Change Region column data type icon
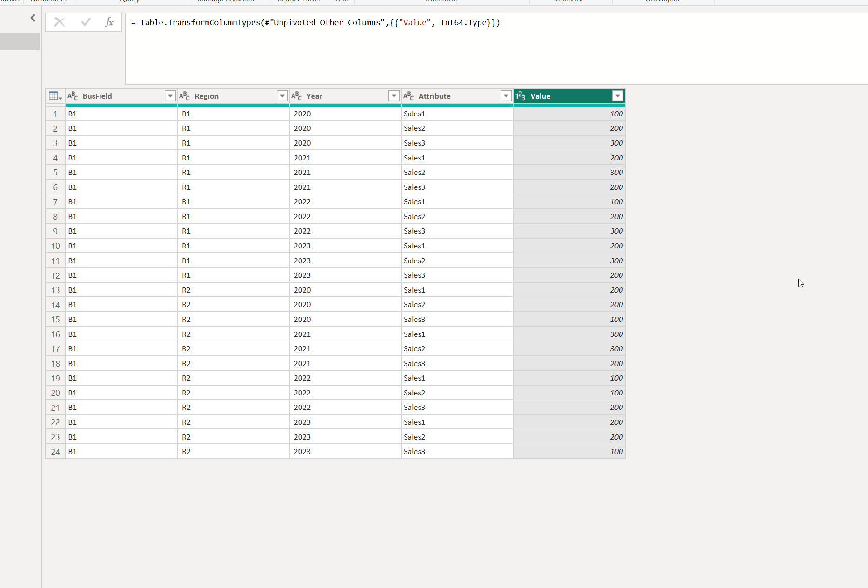The image size is (868, 588). (x=185, y=96)
